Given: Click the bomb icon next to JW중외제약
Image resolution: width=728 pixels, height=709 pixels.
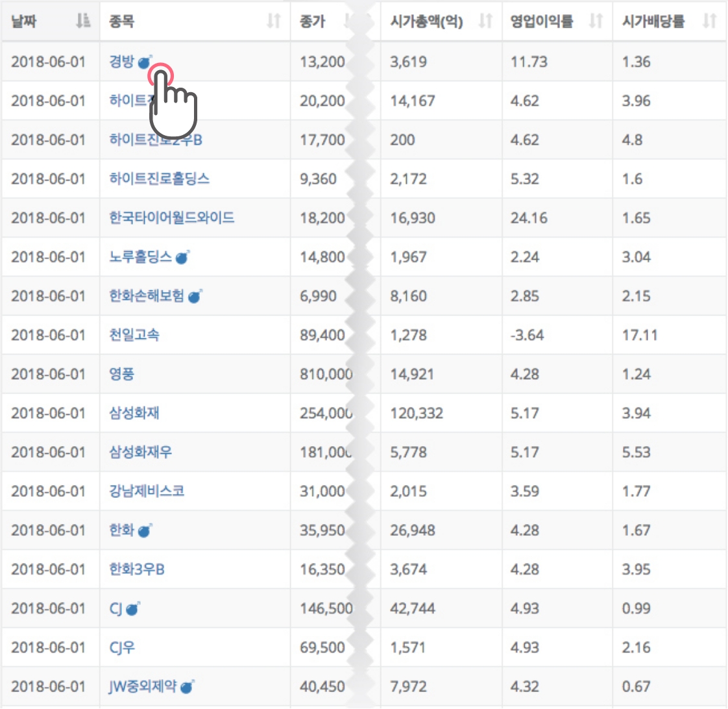Looking at the screenshot, I should [187, 686].
